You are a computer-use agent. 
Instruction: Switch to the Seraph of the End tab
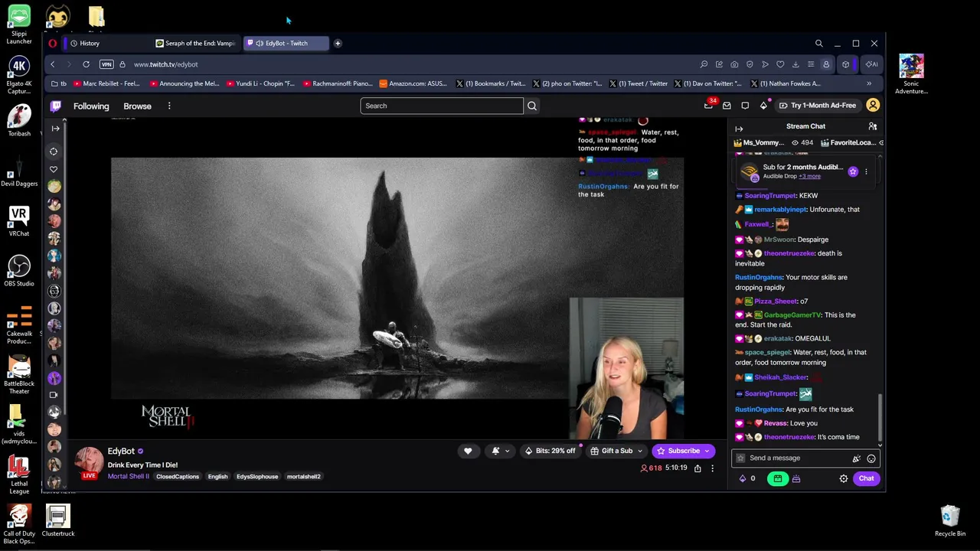pyautogui.click(x=194, y=44)
